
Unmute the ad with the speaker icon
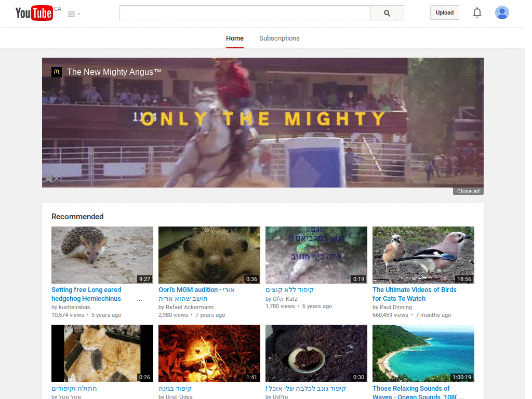click(x=52, y=179)
